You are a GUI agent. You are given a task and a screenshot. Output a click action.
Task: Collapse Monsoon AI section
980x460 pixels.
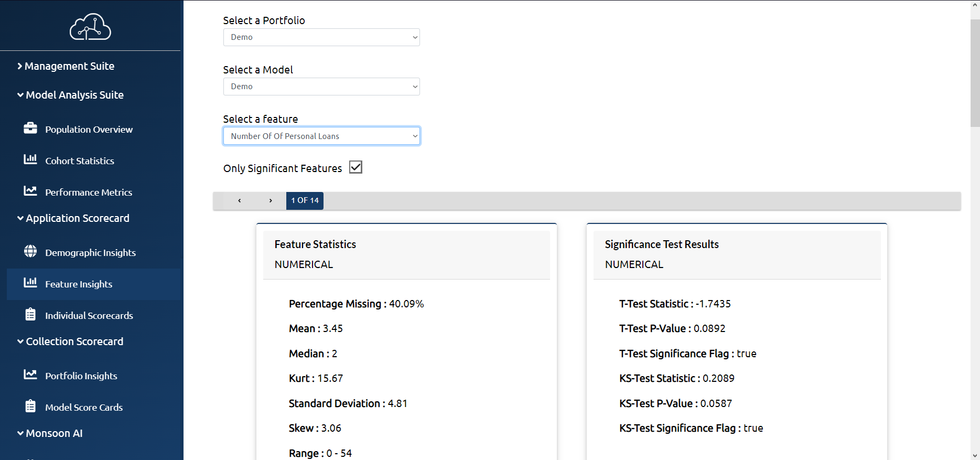click(x=50, y=433)
